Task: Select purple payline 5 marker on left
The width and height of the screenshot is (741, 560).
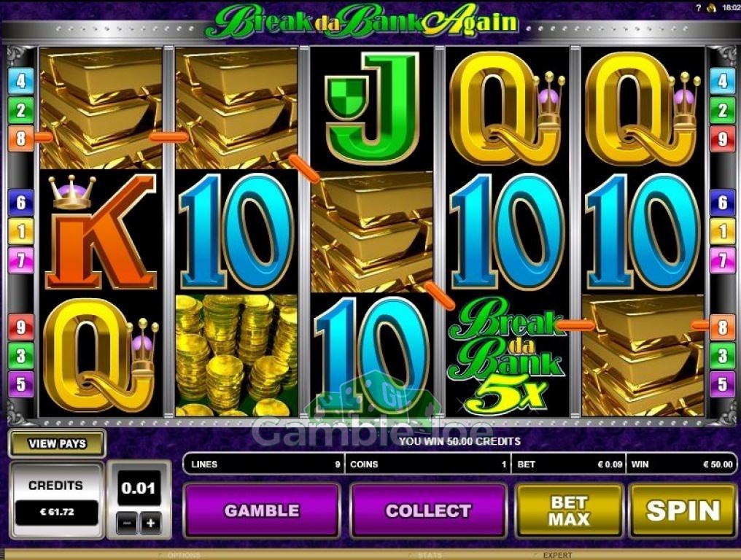Action: coord(21,384)
